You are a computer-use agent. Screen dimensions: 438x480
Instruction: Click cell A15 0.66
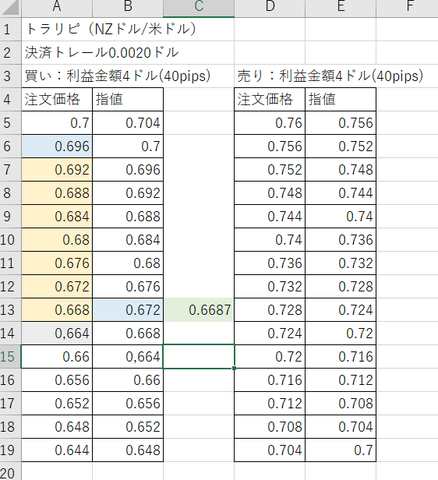(x=57, y=357)
